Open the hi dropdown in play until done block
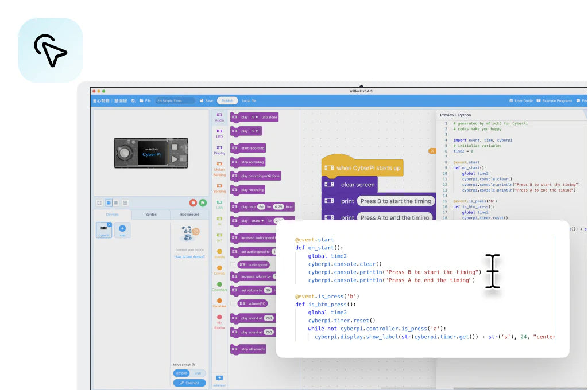The height and width of the screenshot is (390, 588). 253,117
